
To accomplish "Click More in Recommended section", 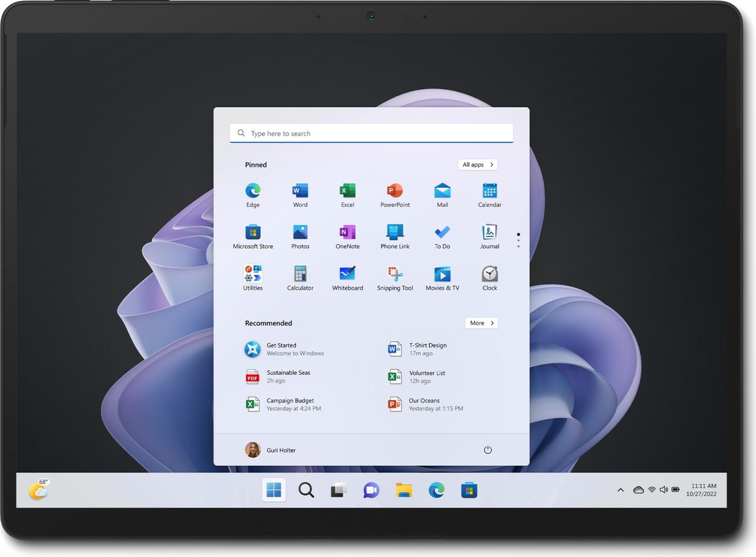I will (x=481, y=323).
